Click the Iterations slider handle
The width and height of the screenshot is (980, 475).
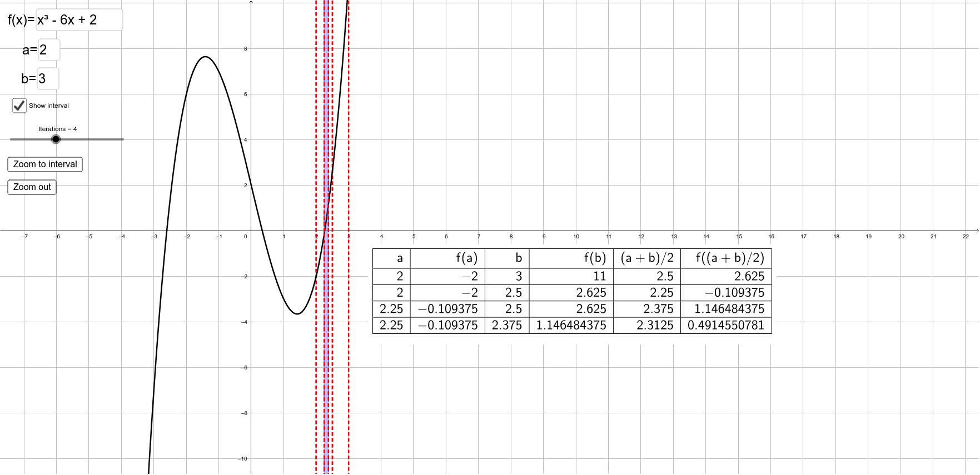pos(56,139)
